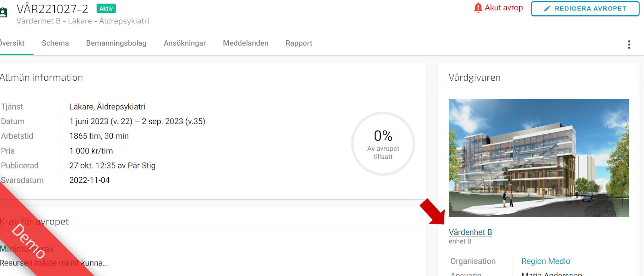This screenshot has height=276, width=644.
Task: Click the Akut avrop label
Action: click(504, 8)
